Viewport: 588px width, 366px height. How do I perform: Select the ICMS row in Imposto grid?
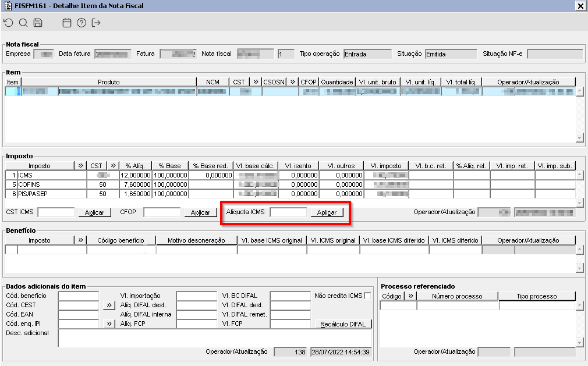[x=290, y=175]
